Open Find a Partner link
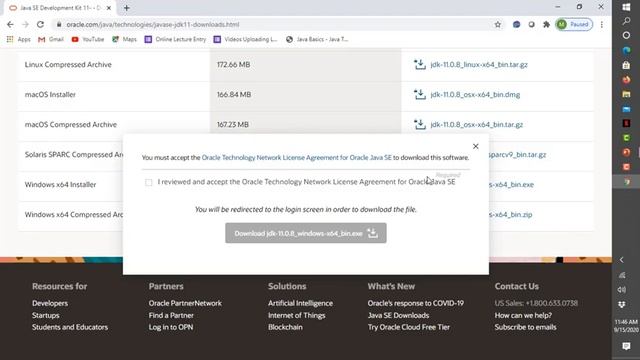The image size is (640, 360). point(171,315)
